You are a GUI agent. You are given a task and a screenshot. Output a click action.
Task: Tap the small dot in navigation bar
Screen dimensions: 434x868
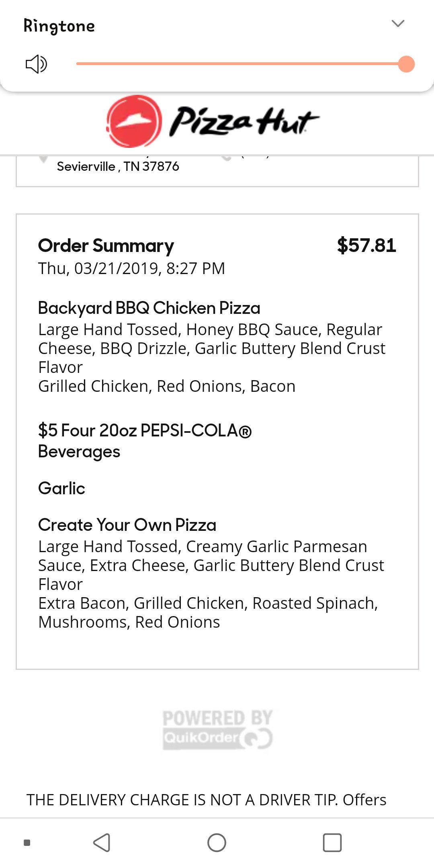point(27,843)
